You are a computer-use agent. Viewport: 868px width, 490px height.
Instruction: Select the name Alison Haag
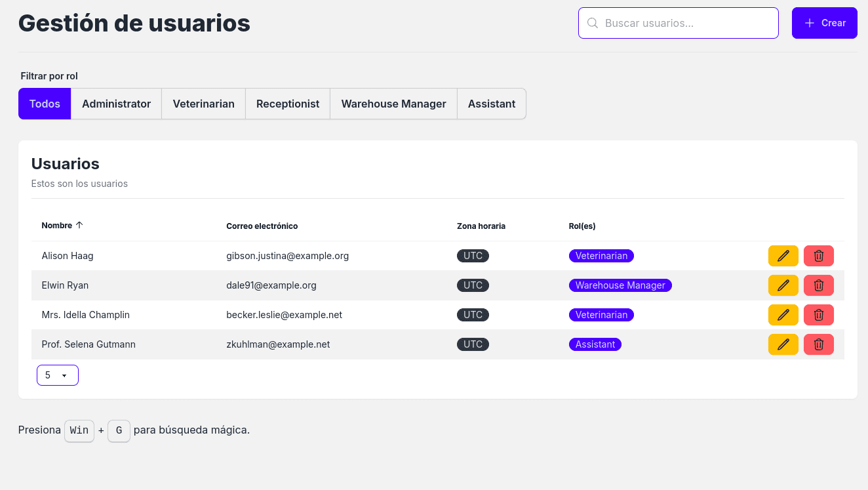68,256
